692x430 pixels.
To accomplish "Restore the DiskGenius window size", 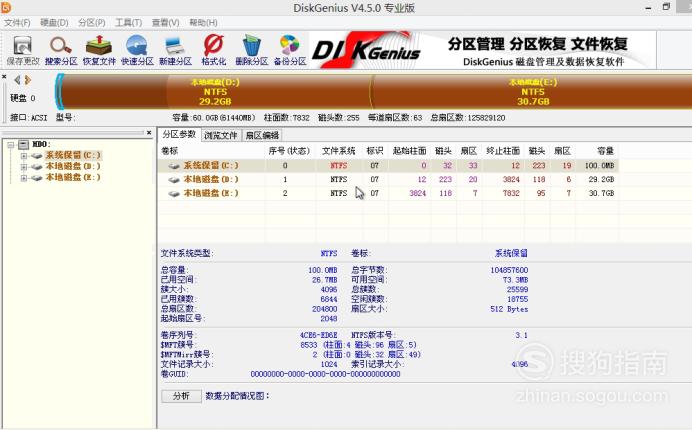I will click(x=666, y=7).
